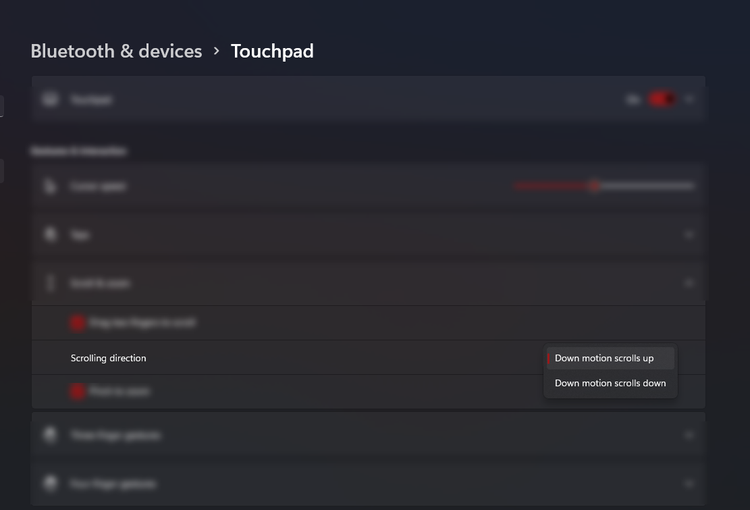This screenshot has width=750, height=510.
Task: Select "Down motion scrolls up" option
Action: click(604, 358)
